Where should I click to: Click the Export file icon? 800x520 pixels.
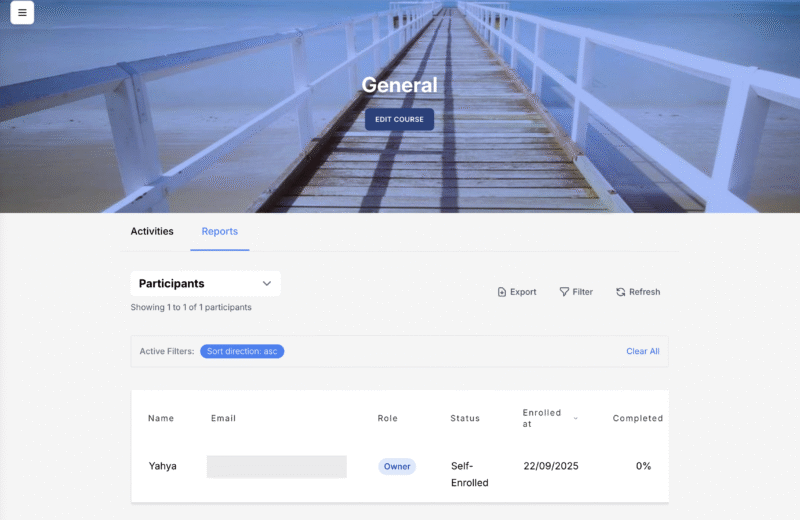(502, 292)
